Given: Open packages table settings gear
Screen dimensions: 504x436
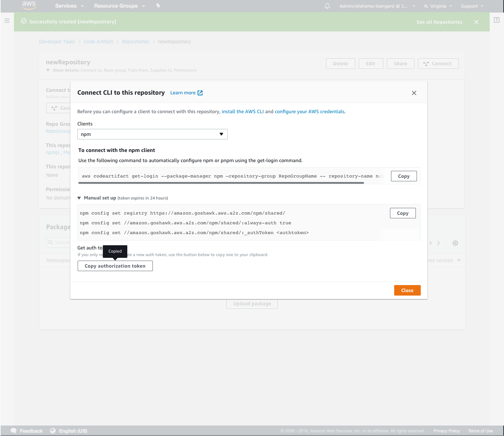Looking at the screenshot, I should [x=455, y=243].
